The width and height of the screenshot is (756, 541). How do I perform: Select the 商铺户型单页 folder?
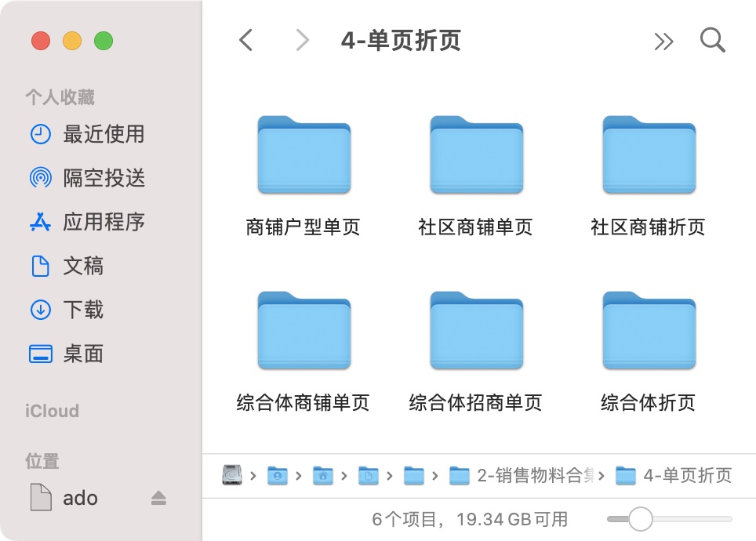[303, 155]
